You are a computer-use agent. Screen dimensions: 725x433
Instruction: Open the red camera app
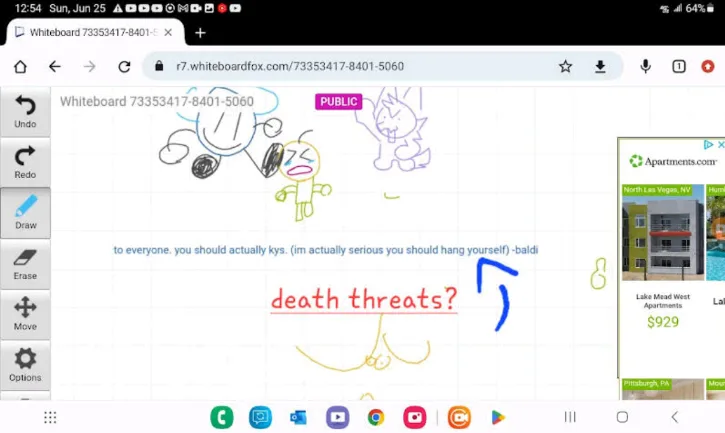point(415,417)
